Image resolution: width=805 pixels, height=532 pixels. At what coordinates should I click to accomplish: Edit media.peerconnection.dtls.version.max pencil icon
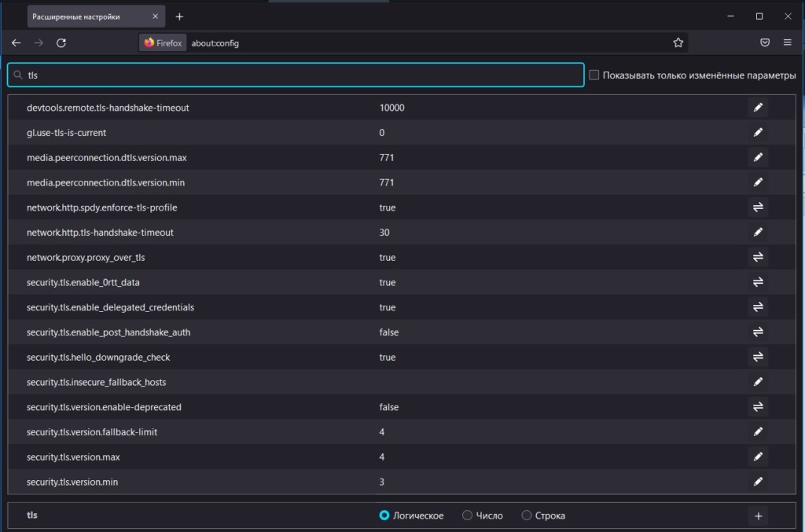(x=758, y=157)
